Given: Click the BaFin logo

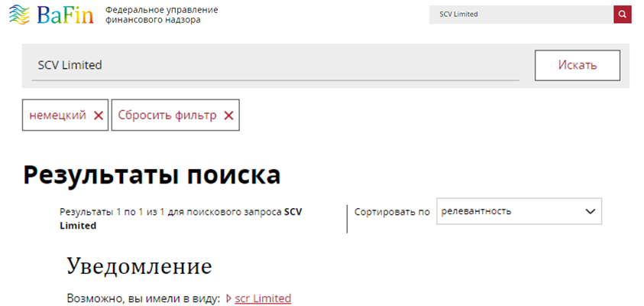Looking at the screenshot, I should pyautogui.click(x=52, y=15).
